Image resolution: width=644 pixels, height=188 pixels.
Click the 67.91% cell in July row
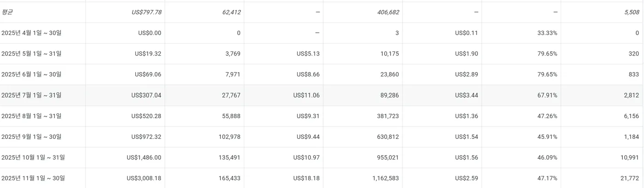pyautogui.click(x=546, y=95)
